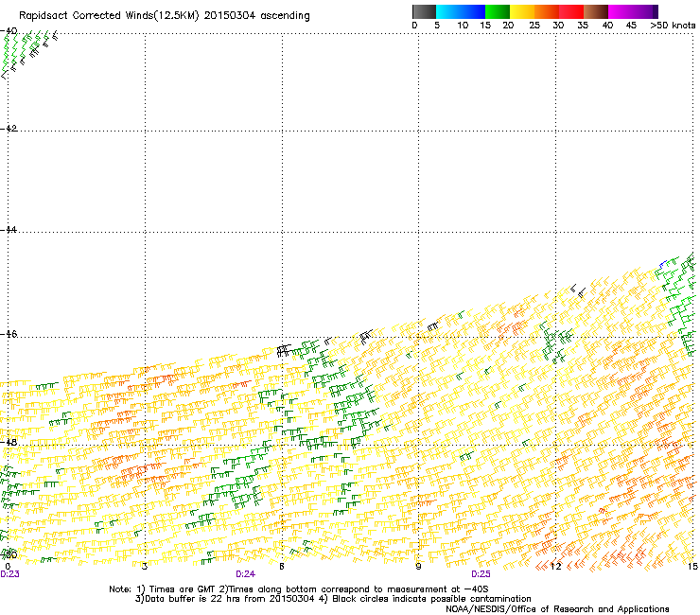The height and width of the screenshot is (615, 700).
Task: Click the date '20150304 ascending' in title
Action: (256, 16)
